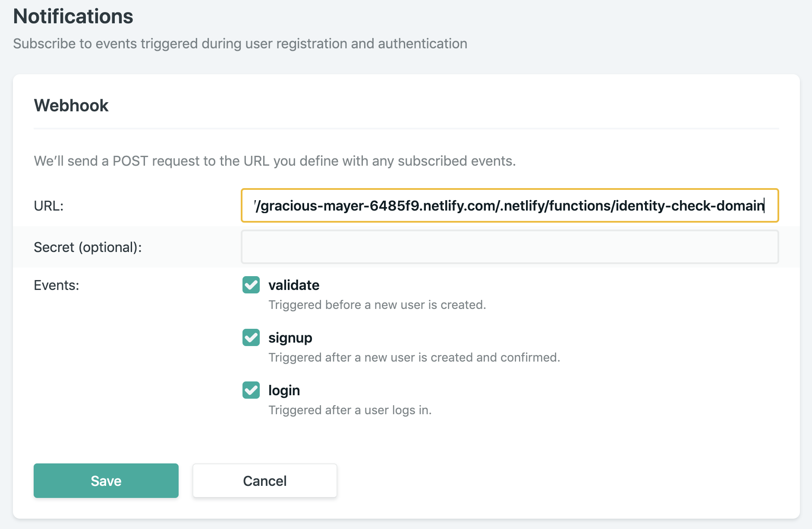Viewport: 812px width, 529px height.
Task: Click the Secret (optional) input field
Action: [509, 247]
